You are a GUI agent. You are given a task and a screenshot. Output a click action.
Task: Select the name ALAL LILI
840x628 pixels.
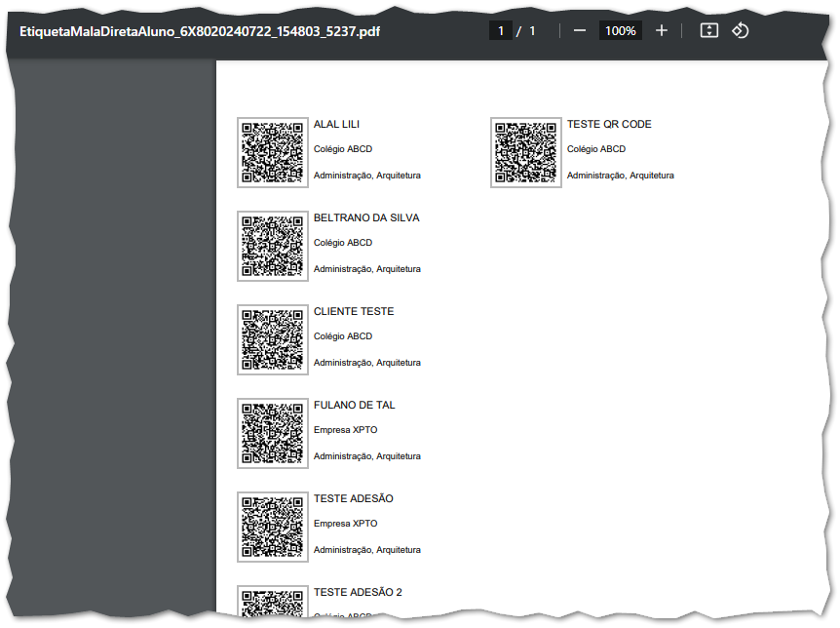[336, 125]
